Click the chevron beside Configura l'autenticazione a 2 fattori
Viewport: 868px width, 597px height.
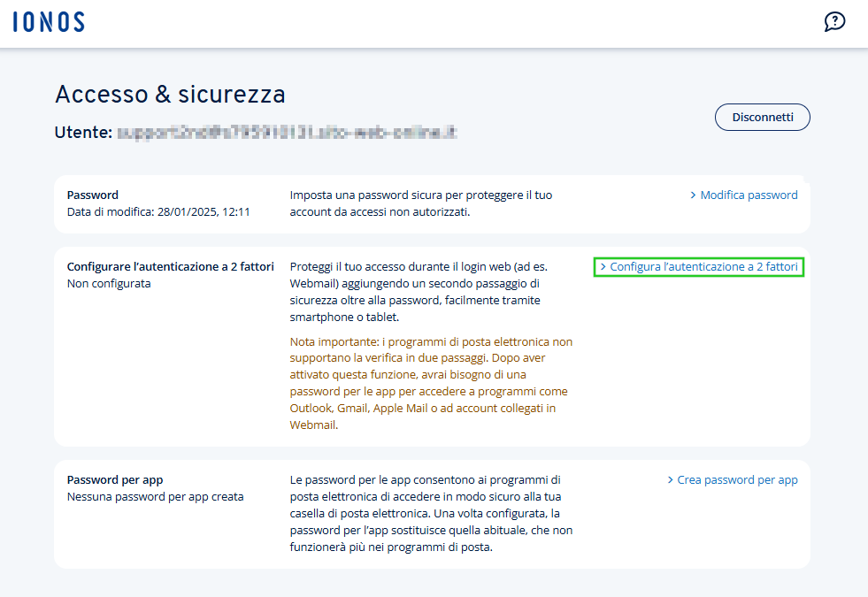pyautogui.click(x=603, y=266)
